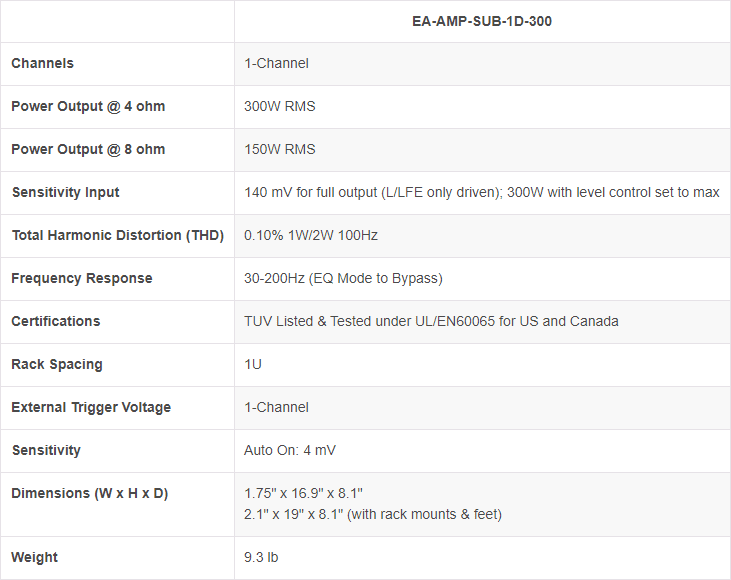731x580 pixels.
Task: Click the 150W RMS value
Action: point(280,150)
